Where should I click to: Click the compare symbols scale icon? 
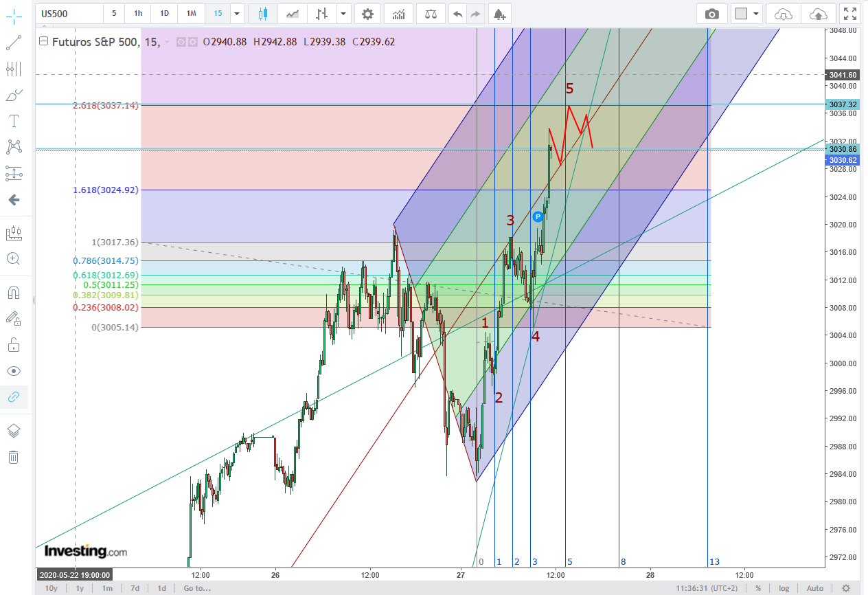[431, 14]
